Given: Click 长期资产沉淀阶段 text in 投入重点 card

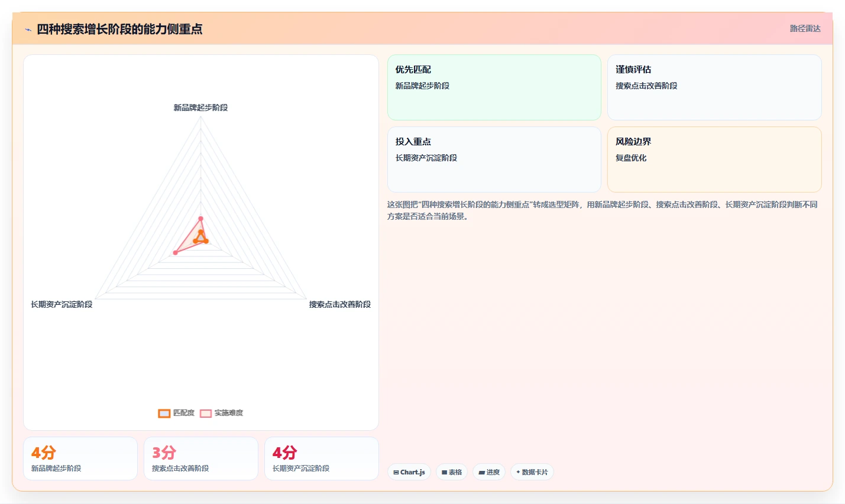Looking at the screenshot, I should click(426, 158).
